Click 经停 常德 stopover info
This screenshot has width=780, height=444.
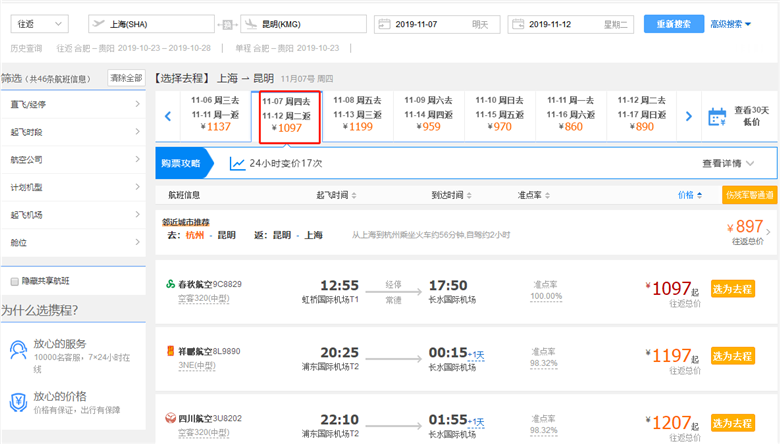coord(393,292)
